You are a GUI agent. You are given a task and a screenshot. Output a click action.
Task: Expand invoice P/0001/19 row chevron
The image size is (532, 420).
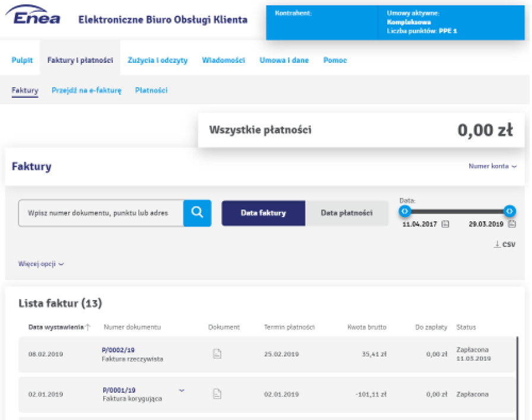tap(181, 390)
